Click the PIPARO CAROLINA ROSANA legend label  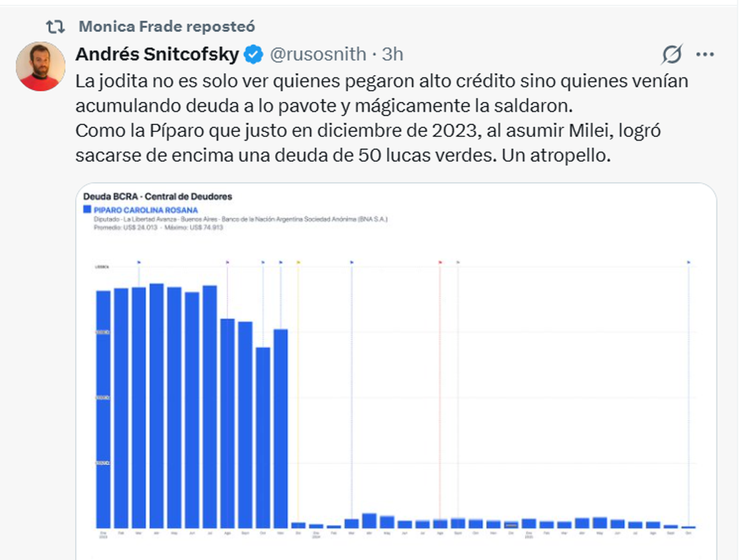click(x=146, y=210)
